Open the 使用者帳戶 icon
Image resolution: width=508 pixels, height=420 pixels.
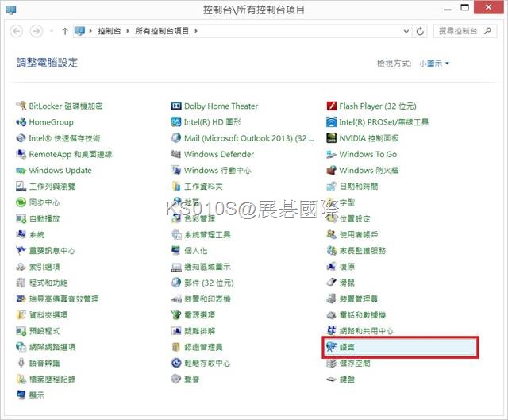332,234
